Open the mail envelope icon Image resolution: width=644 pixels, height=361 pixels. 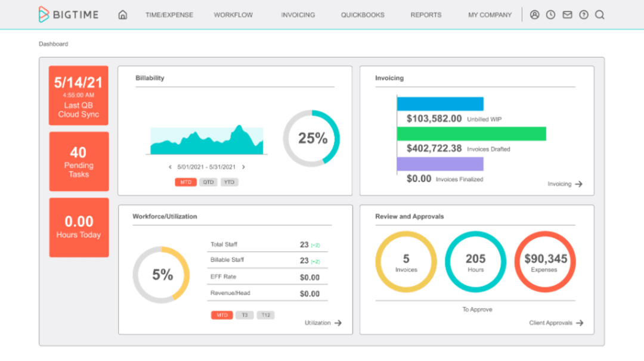point(567,15)
